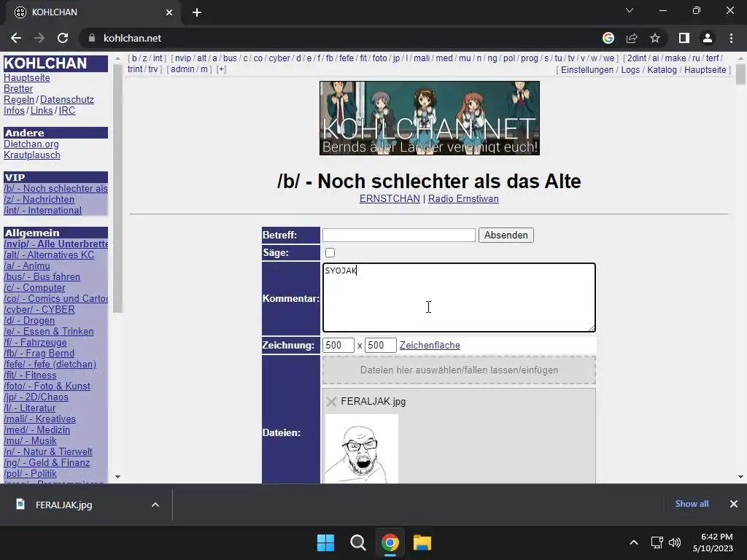The image size is (747, 560).
Task: Bookmark this page with the star icon
Action: pyautogui.click(x=655, y=38)
